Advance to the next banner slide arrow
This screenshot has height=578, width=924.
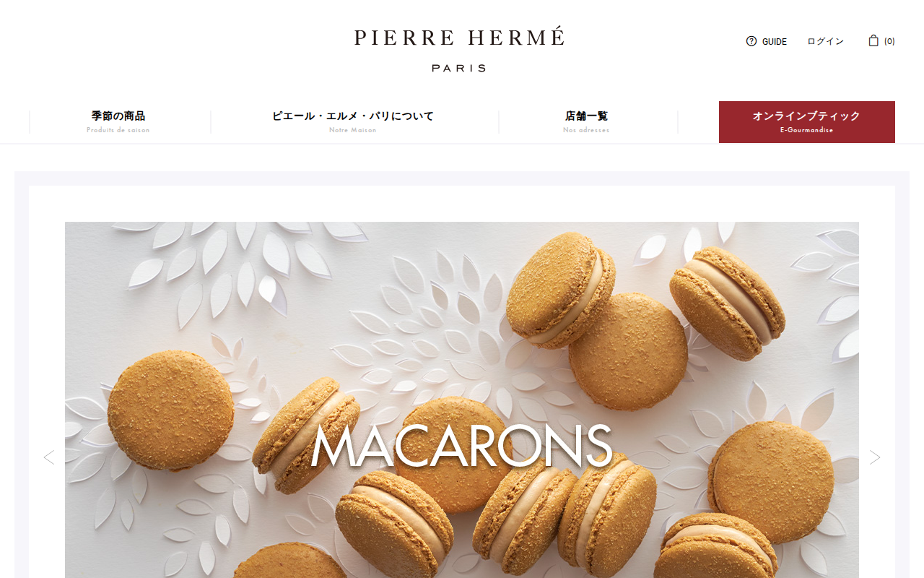[x=875, y=457]
